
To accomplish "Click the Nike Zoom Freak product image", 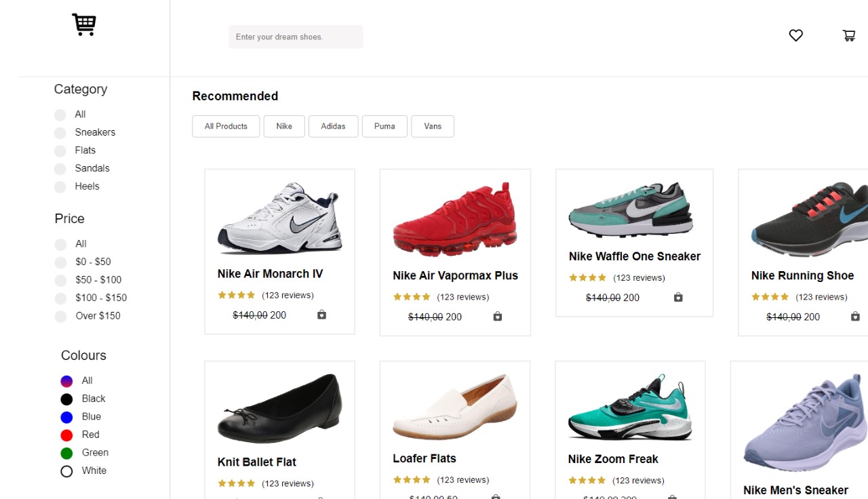I will [x=629, y=405].
